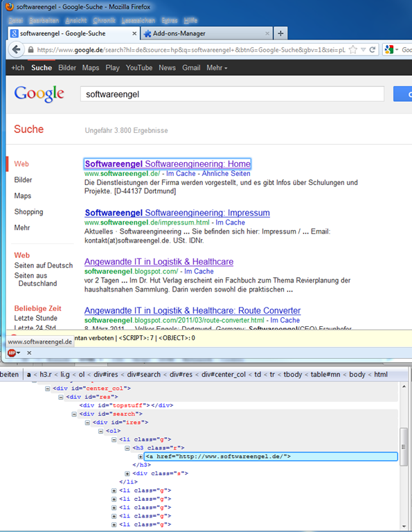Open the URL history dropdown arrow
This screenshot has width=412, height=532.
[363, 50]
